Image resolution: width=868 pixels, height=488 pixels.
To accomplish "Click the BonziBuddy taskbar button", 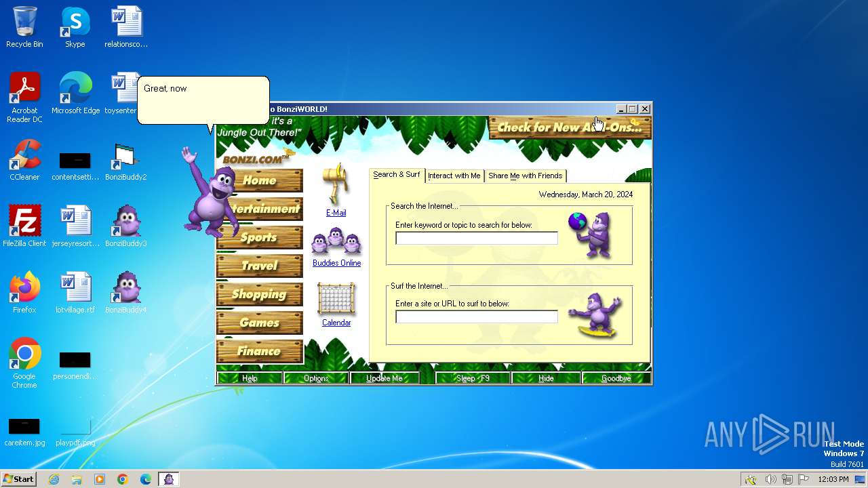I will (x=169, y=479).
